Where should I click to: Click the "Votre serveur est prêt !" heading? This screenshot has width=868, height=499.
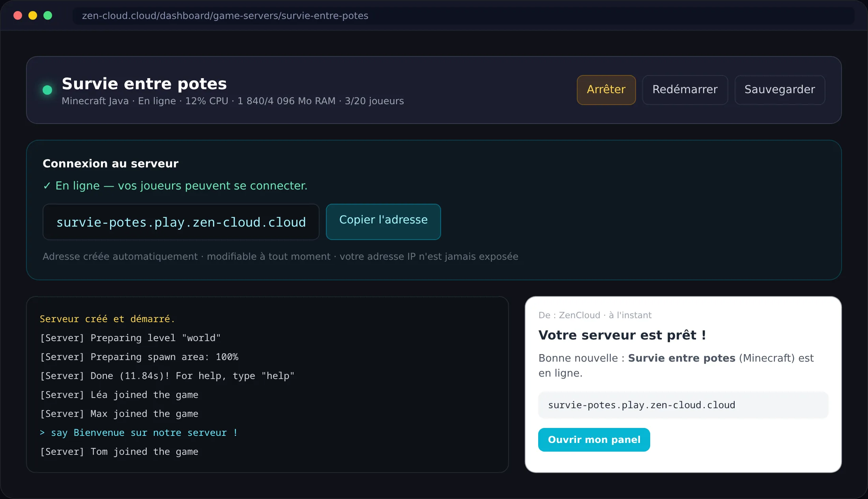622,335
